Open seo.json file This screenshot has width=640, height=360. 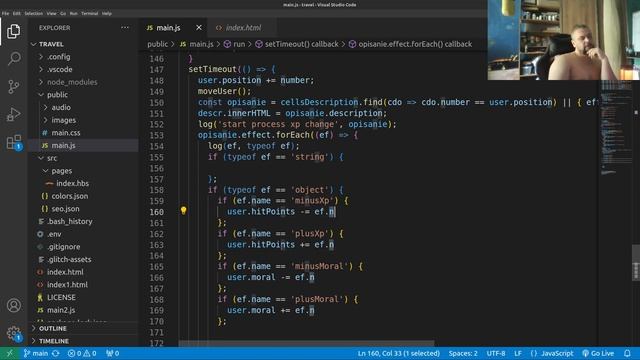click(83, 209)
